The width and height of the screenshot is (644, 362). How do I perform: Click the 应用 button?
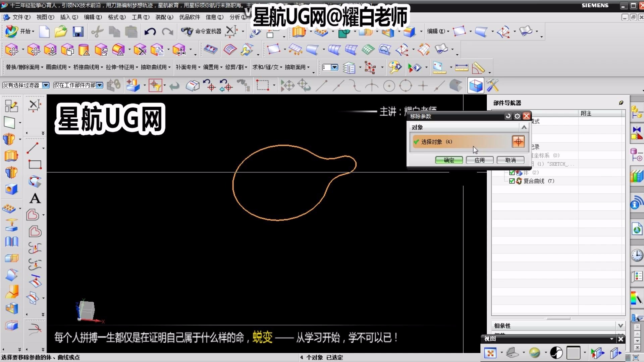click(x=479, y=160)
